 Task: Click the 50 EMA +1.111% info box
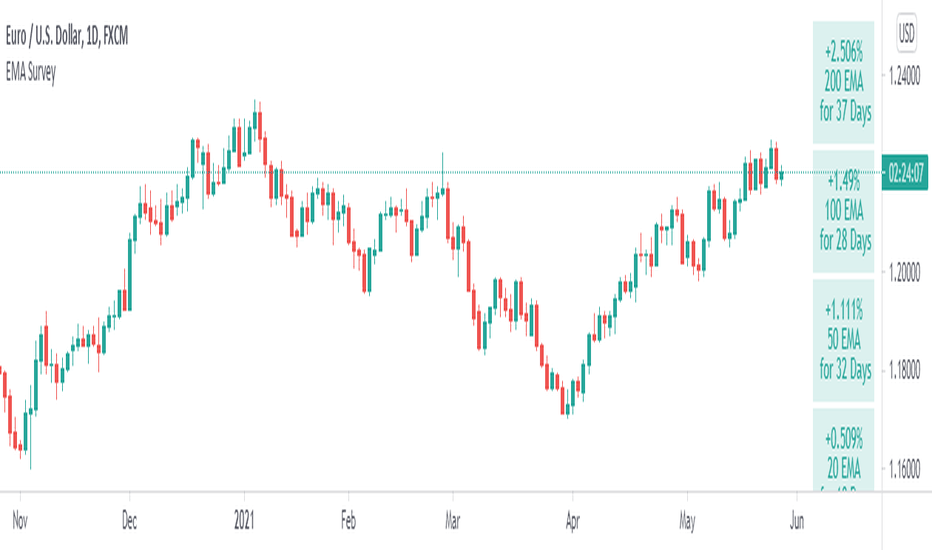click(843, 340)
